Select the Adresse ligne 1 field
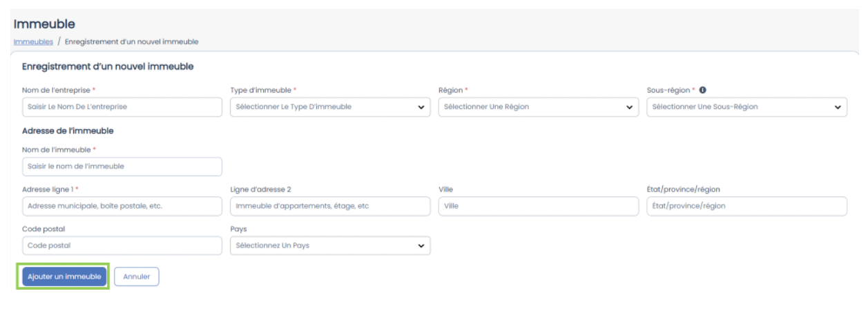This screenshot has height=318, width=868. (122, 206)
